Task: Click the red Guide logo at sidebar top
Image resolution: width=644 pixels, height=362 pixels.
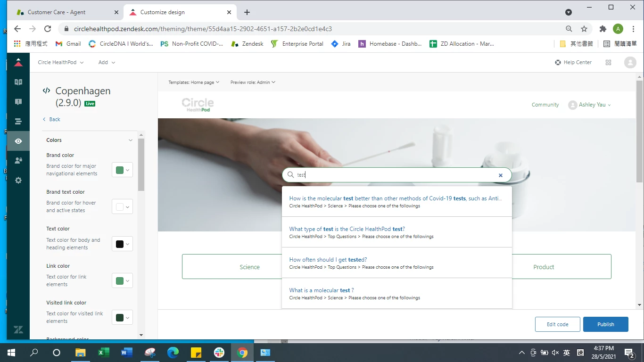Action: tap(18, 62)
